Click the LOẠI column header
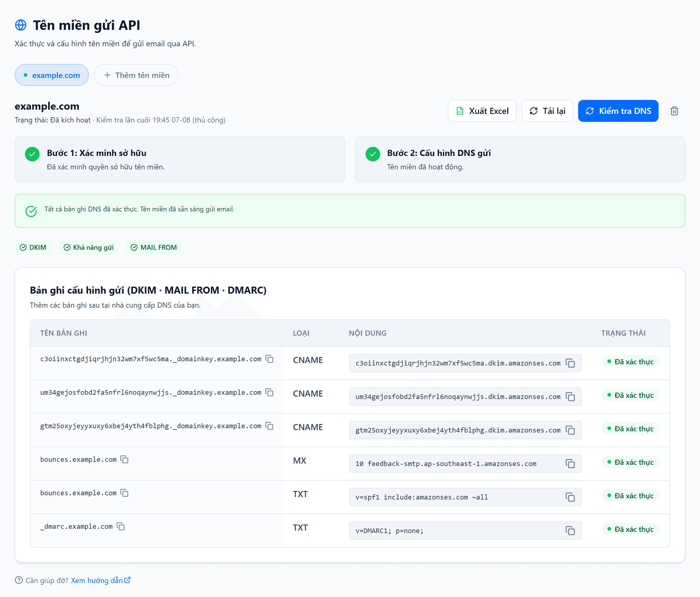Viewport: 700px width, 597px height. [301, 333]
